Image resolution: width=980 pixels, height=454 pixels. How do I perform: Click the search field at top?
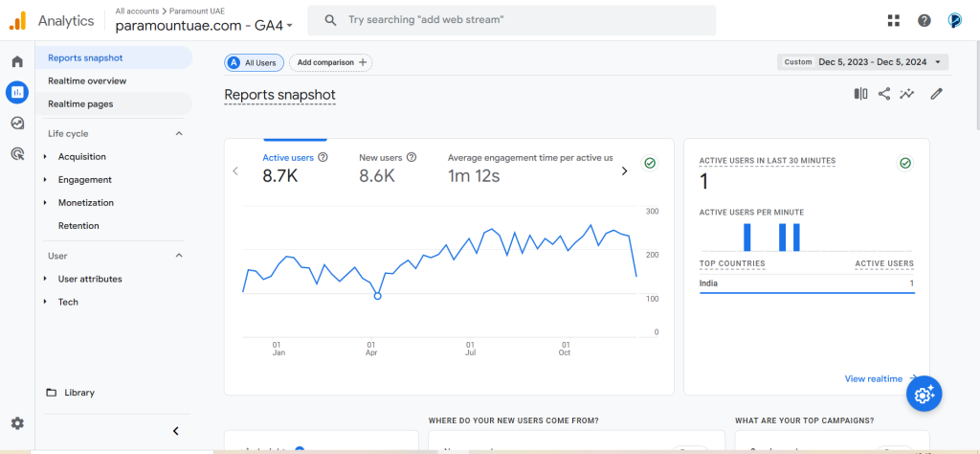click(x=512, y=20)
